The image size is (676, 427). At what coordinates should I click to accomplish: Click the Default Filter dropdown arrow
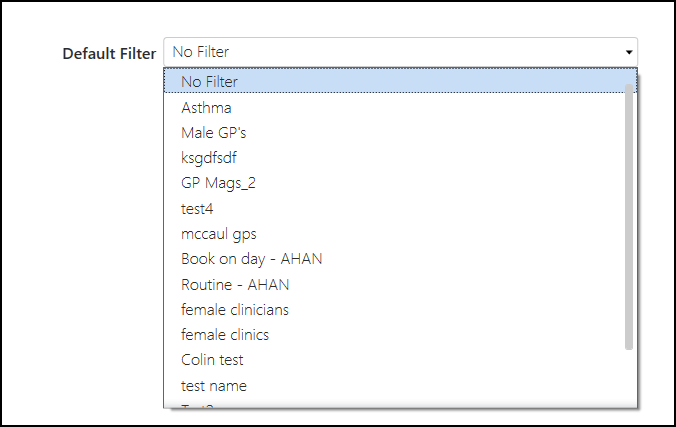629,52
